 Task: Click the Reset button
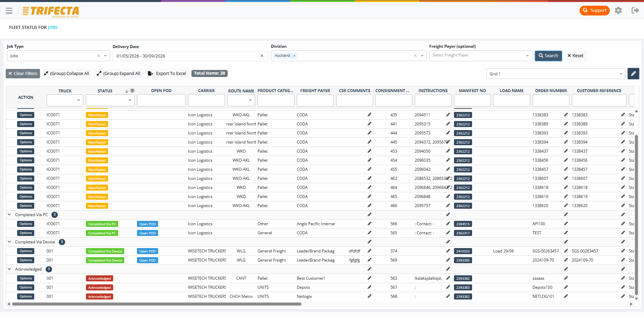pyautogui.click(x=576, y=56)
